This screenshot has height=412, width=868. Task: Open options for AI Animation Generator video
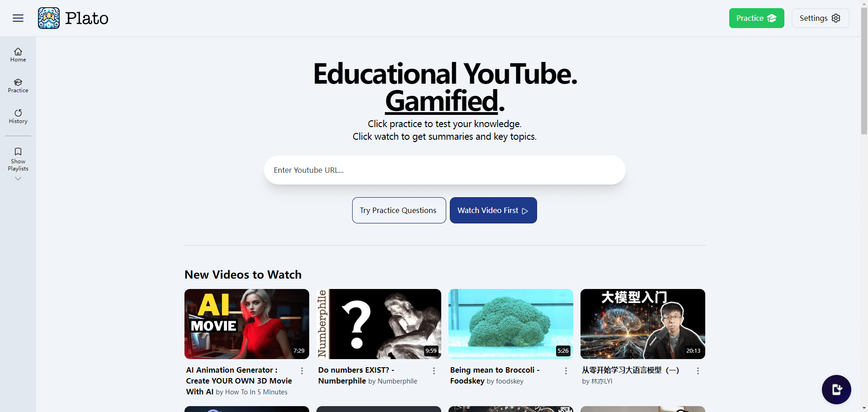click(x=302, y=371)
